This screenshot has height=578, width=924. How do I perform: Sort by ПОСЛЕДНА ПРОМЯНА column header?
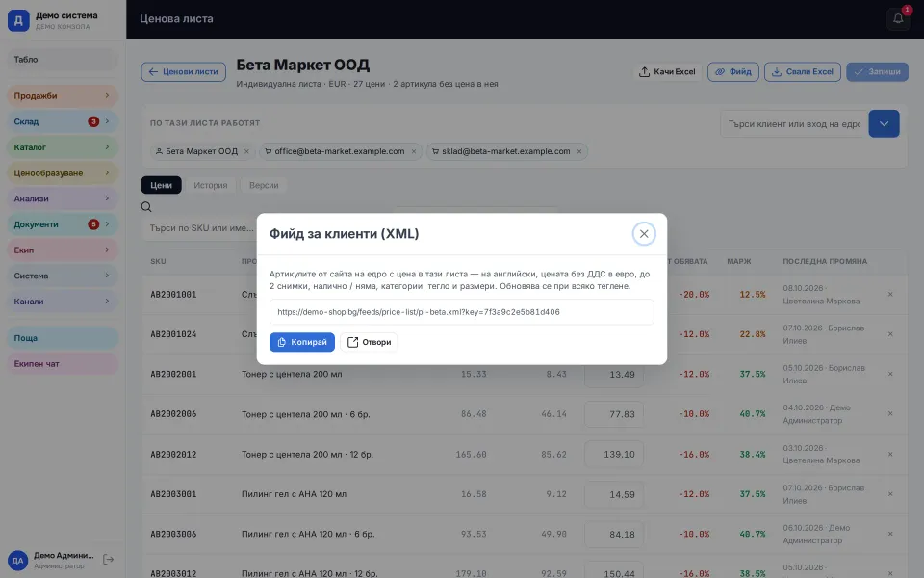[825, 261]
